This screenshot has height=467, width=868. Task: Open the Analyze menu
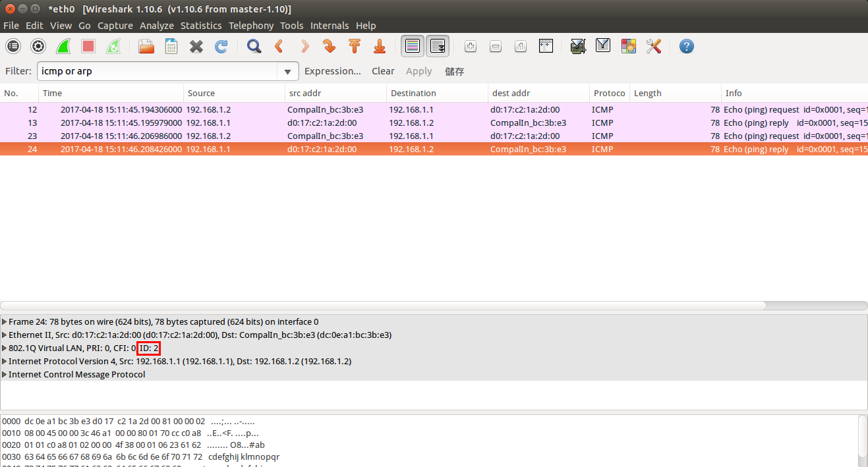157,26
